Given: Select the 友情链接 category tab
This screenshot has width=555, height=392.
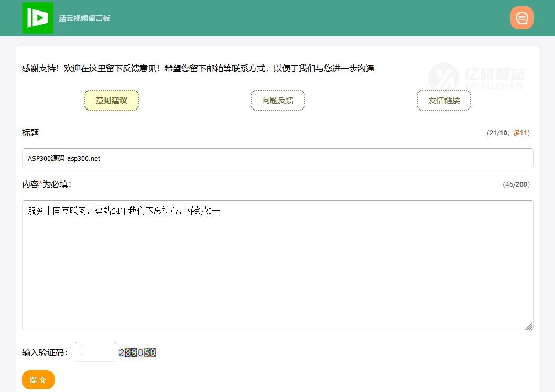Looking at the screenshot, I should 444,101.
